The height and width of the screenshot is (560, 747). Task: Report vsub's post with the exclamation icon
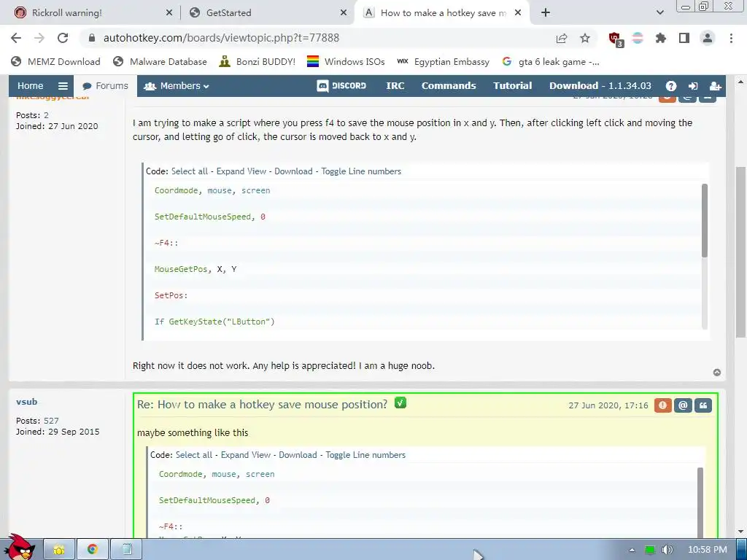pyautogui.click(x=662, y=405)
